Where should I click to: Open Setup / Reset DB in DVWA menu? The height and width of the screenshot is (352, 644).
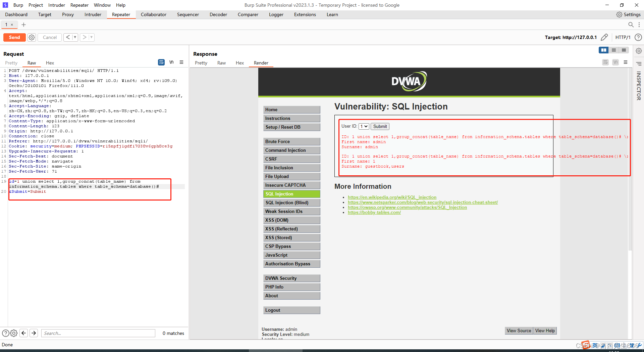coord(292,127)
